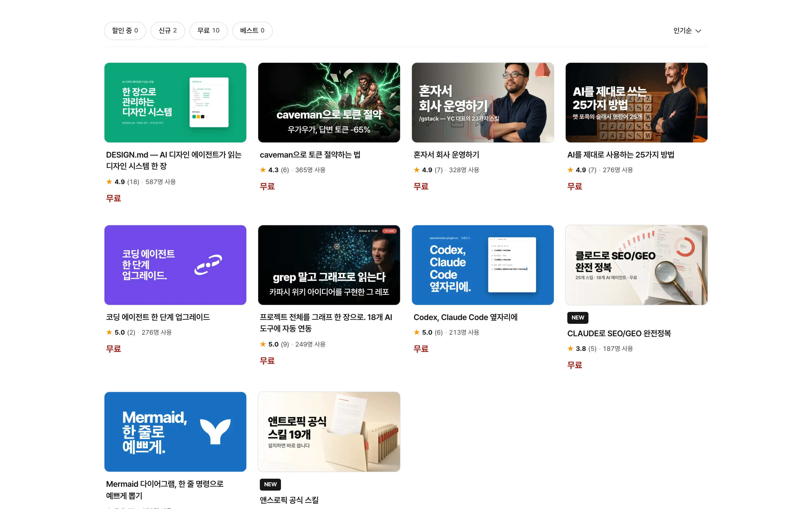Viewport: 812px width, 509px height.
Task: Open the purple 코딩 에이전트 thumbnail
Action: tap(175, 265)
